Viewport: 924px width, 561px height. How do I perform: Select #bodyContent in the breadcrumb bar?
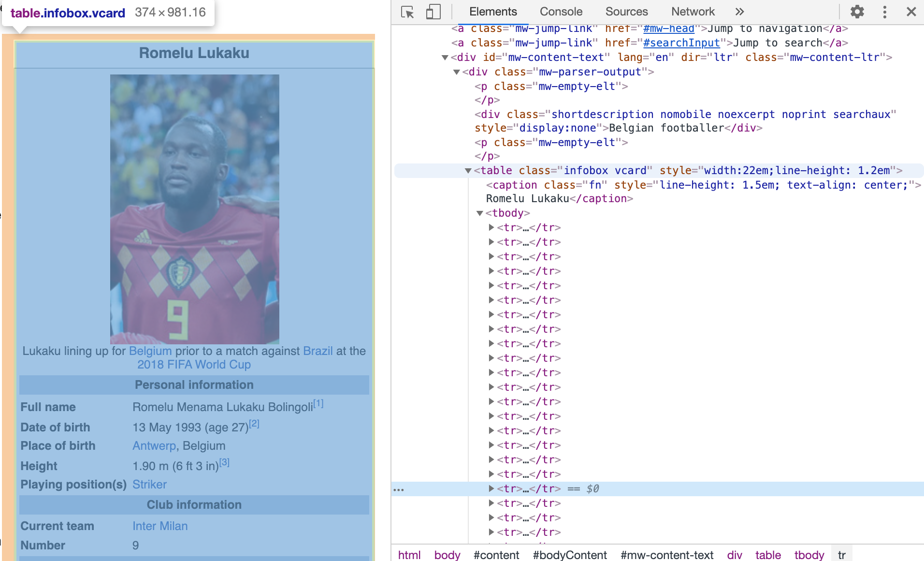coord(570,555)
